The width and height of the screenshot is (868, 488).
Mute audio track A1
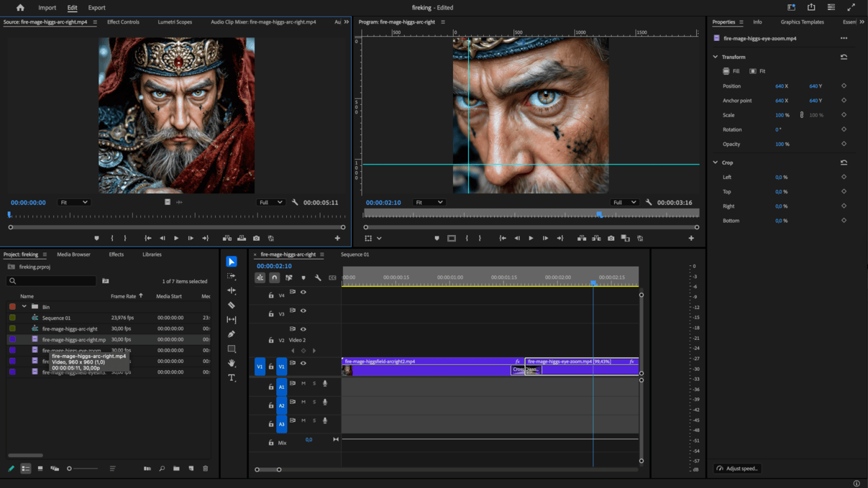(303, 384)
